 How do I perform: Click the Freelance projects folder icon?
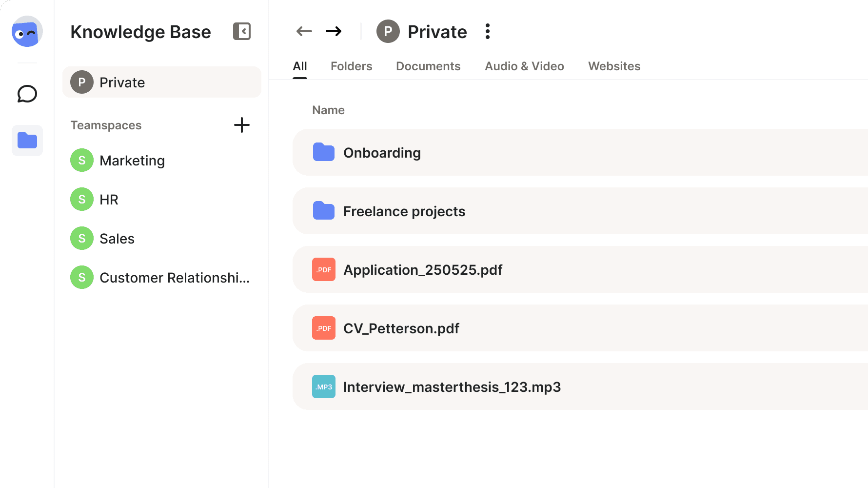point(323,210)
